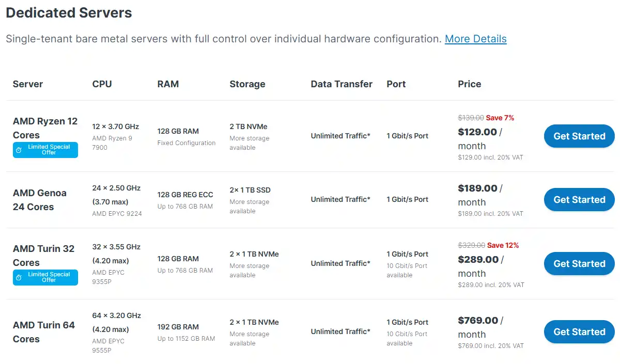620x364 pixels.
Task: Click "Get Started" for AMD Ryzen 12 Cores
Action: (579, 136)
